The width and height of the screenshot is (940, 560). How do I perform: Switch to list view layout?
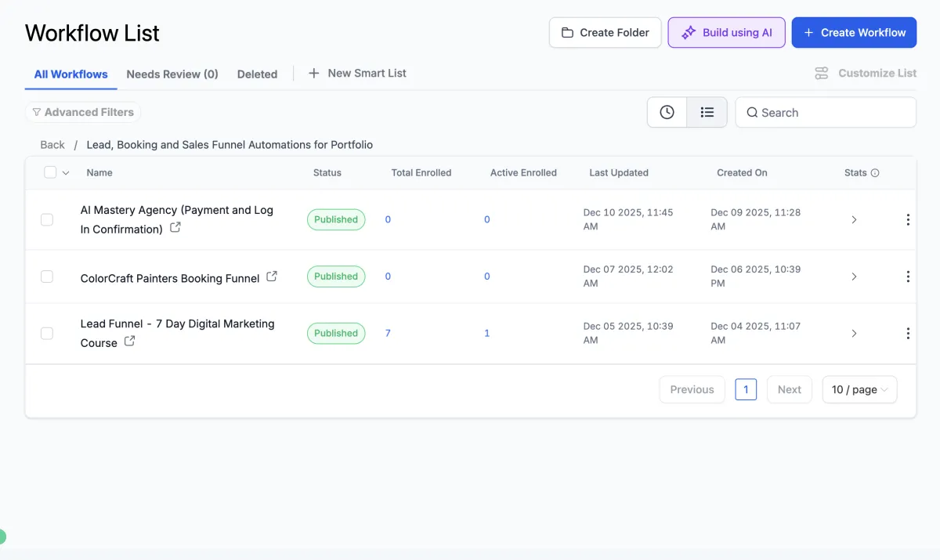[x=707, y=112]
